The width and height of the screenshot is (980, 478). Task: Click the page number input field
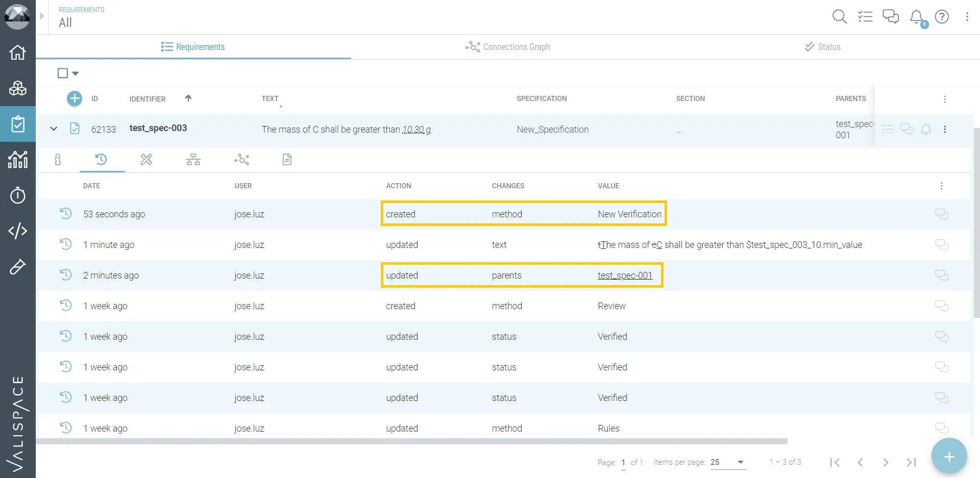tap(623, 462)
